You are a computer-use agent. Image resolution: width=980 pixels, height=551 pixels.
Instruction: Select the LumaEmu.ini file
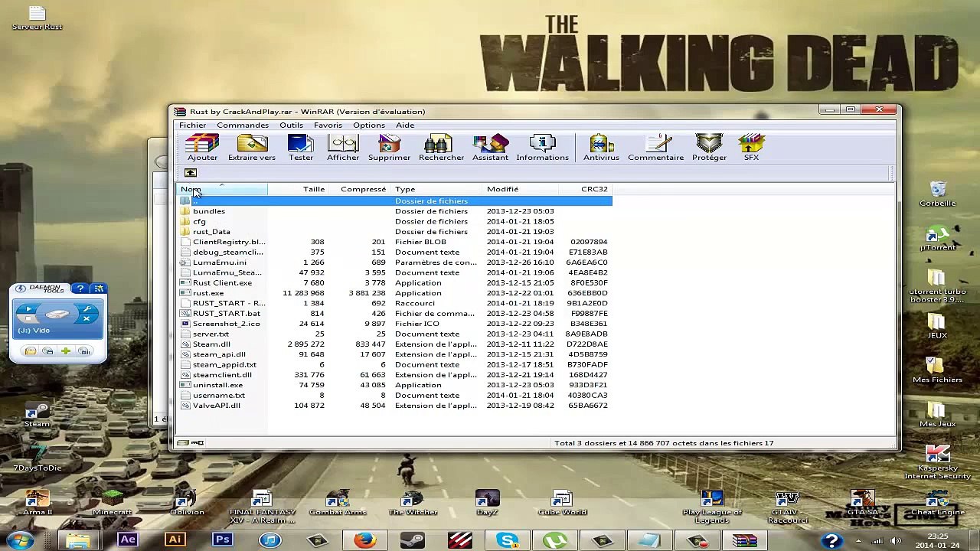395,262
